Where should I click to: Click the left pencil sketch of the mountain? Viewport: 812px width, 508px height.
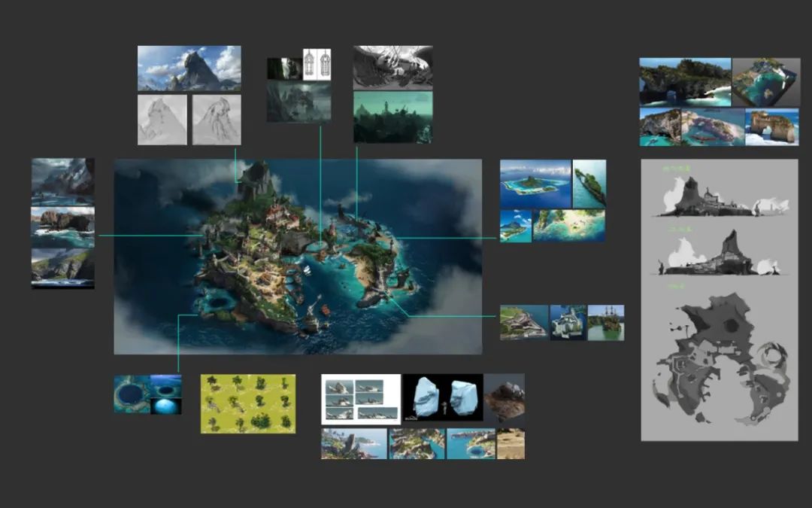coord(162,119)
